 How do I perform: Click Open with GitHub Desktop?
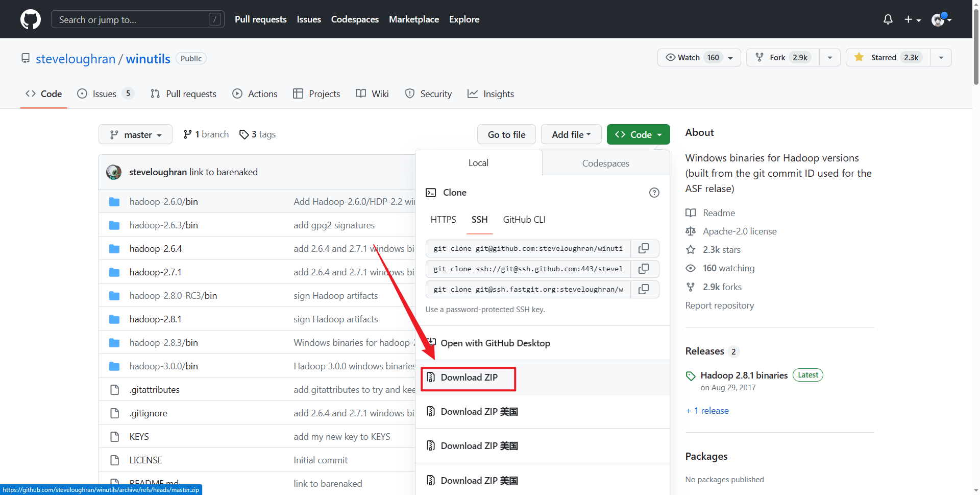pyautogui.click(x=543, y=343)
